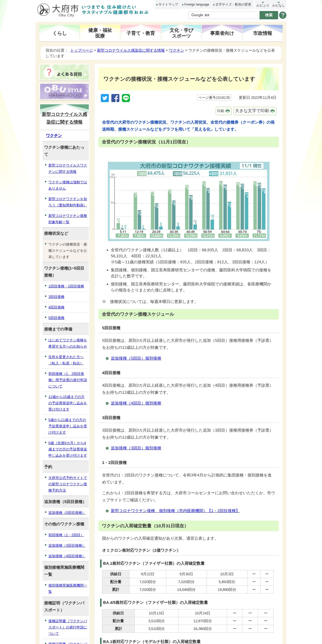Select the 16,380回分 cumulative table cell
The height and width of the screenshot is (644, 322).
click(202, 629)
